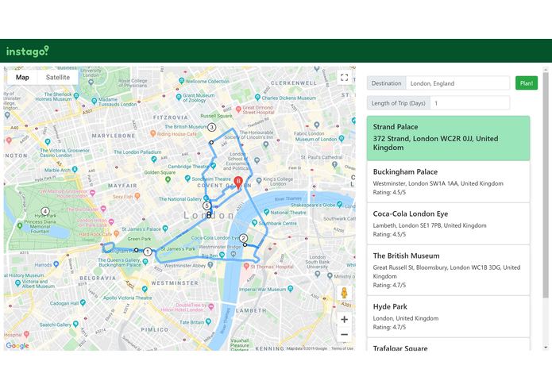Click route waypoint marker 1
552x392 pixels.
(148, 252)
